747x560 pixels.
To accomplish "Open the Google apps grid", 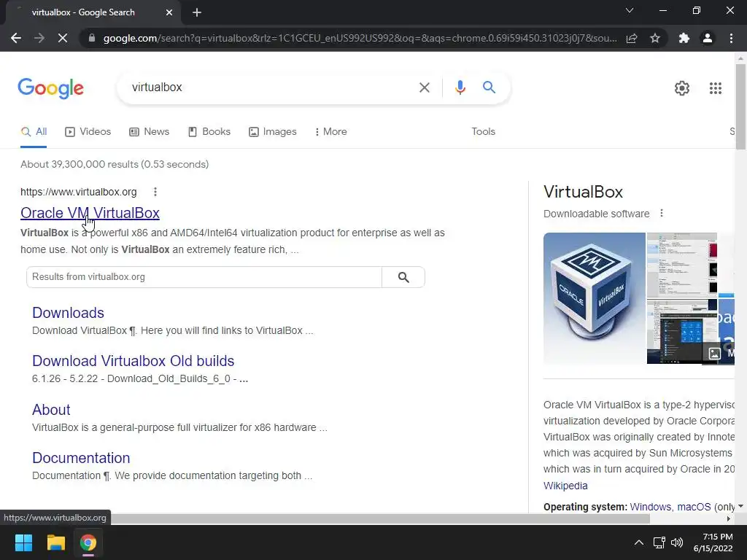I will coord(715,88).
